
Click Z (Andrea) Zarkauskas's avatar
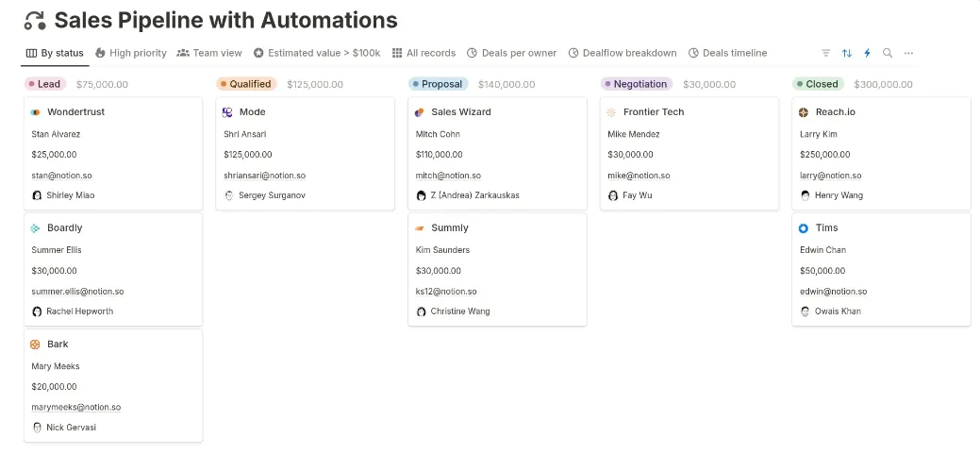click(x=422, y=195)
